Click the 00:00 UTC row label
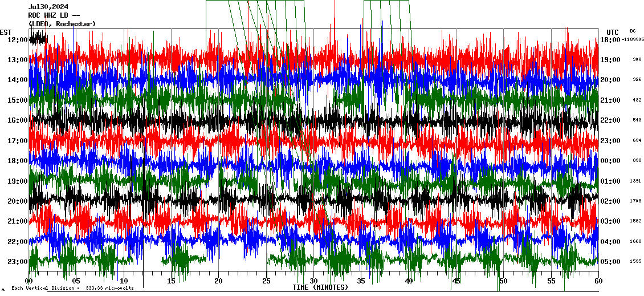The image size is (644, 296). (x=610, y=161)
